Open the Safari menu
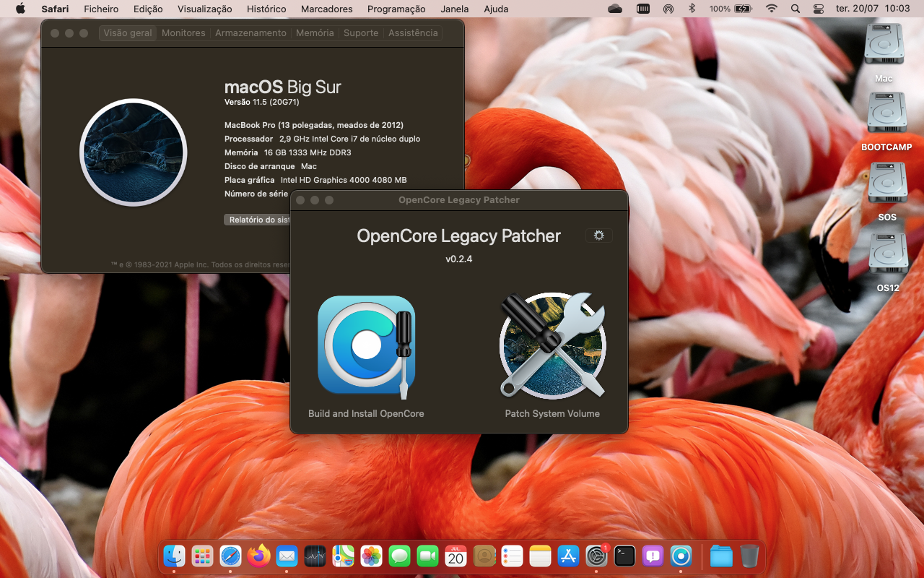The width and height of the screenshot is (924, 578). [x=55, y=9]
